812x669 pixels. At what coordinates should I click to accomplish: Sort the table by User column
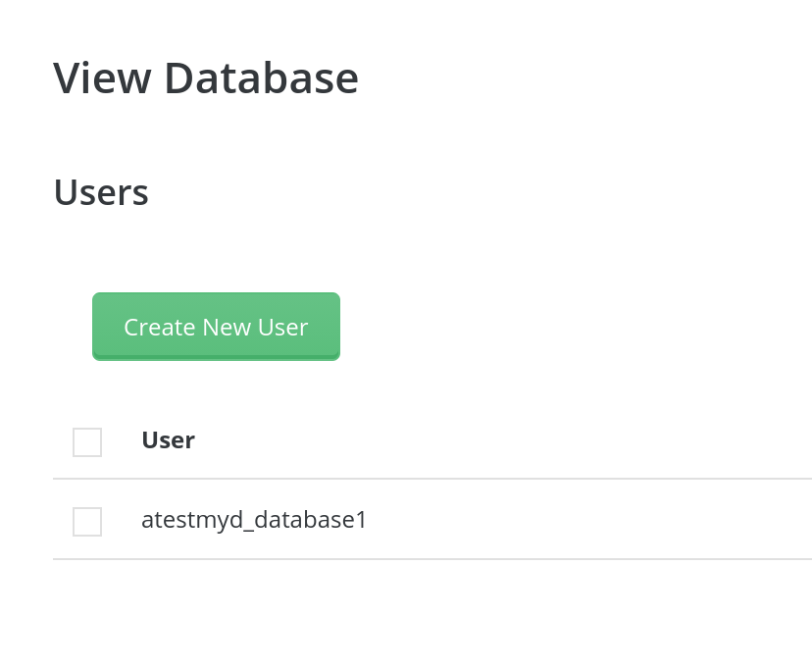point(168,440)
